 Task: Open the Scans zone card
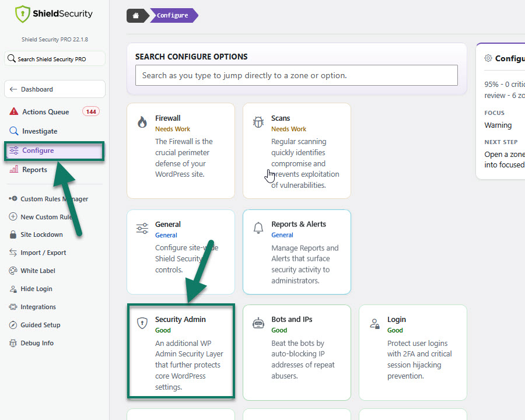pyautogui.click(x=297, y=150)
